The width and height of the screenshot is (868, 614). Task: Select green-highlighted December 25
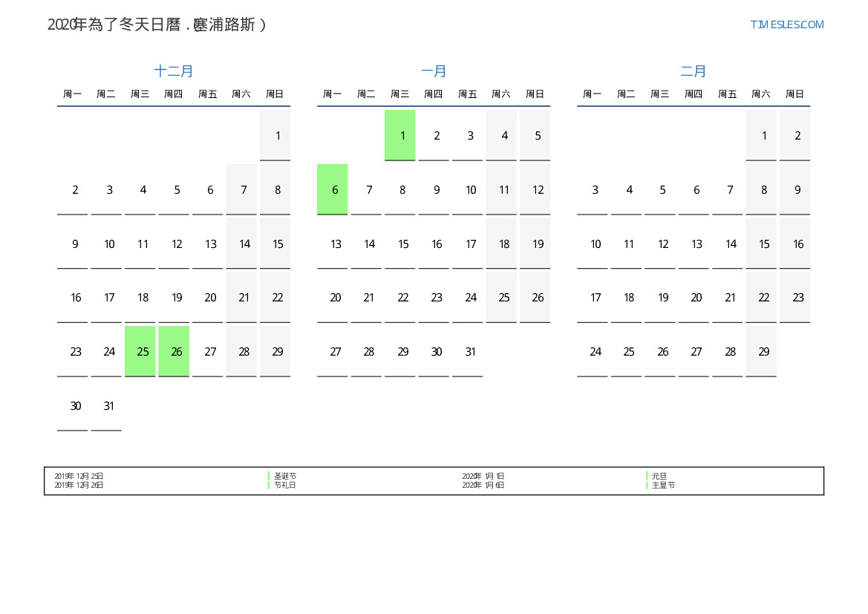click(140, 351)
